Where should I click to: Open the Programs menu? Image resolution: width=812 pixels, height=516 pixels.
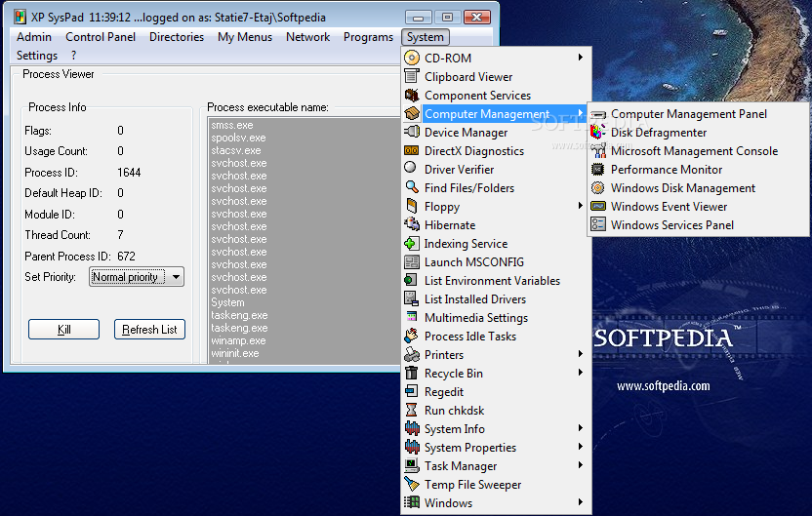pos(368,37)
